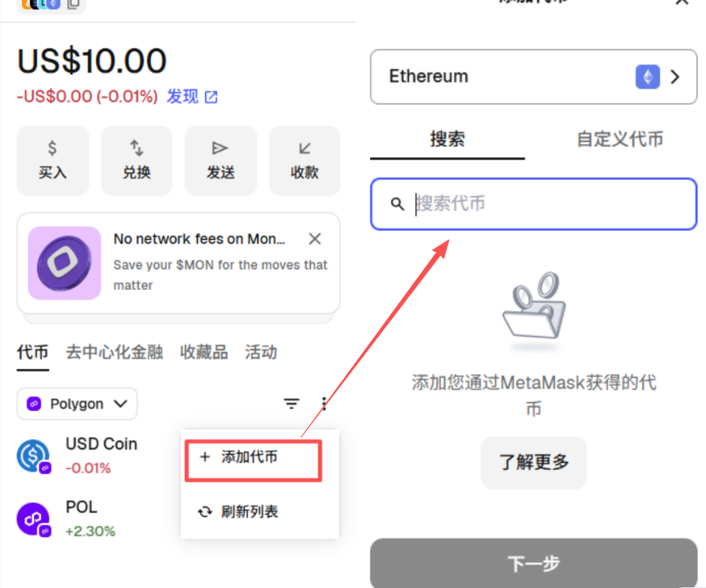
Task: Click the receive arrow icon
Action: [x=305, y=148]
